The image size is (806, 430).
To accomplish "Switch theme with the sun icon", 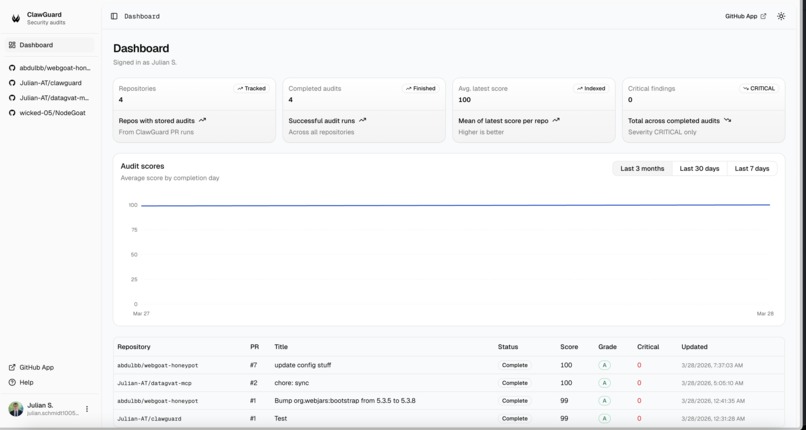I will click(x=781, y=16).
